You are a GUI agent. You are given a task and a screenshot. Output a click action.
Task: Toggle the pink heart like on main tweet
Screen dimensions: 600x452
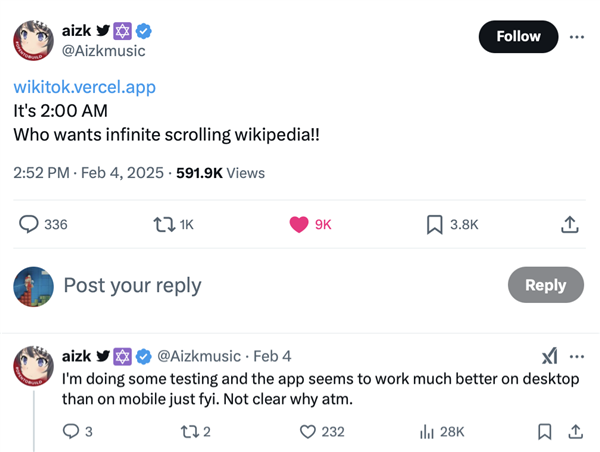[x=299, y=224]
